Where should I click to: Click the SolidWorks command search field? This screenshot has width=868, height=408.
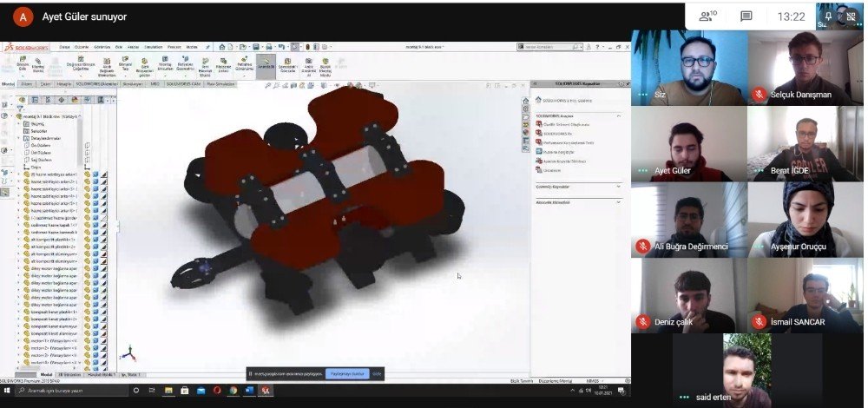click(548, 47)
